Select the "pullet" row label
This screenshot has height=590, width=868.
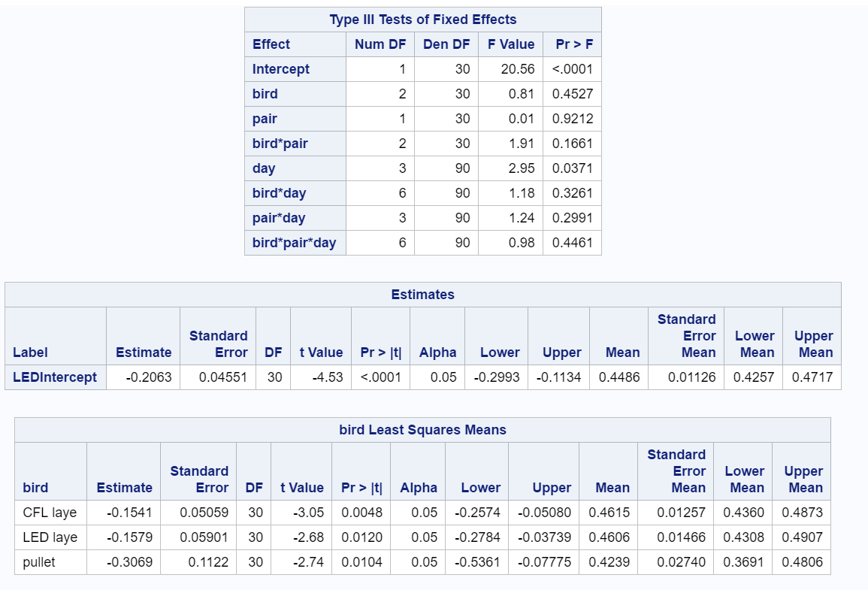pyautogui.click(x=39, y=562)
